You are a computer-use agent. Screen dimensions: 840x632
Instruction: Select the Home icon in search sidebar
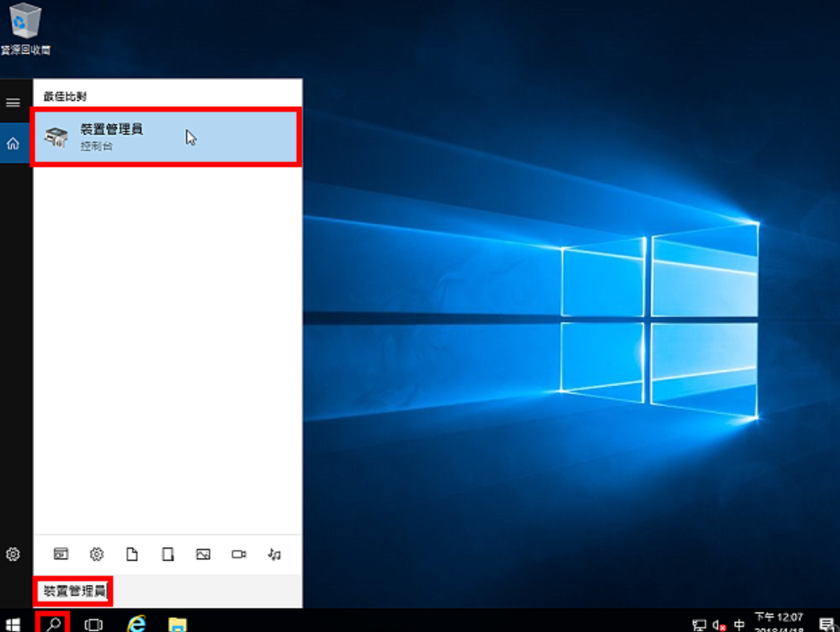pyautogui.click(x=13, y=143)
